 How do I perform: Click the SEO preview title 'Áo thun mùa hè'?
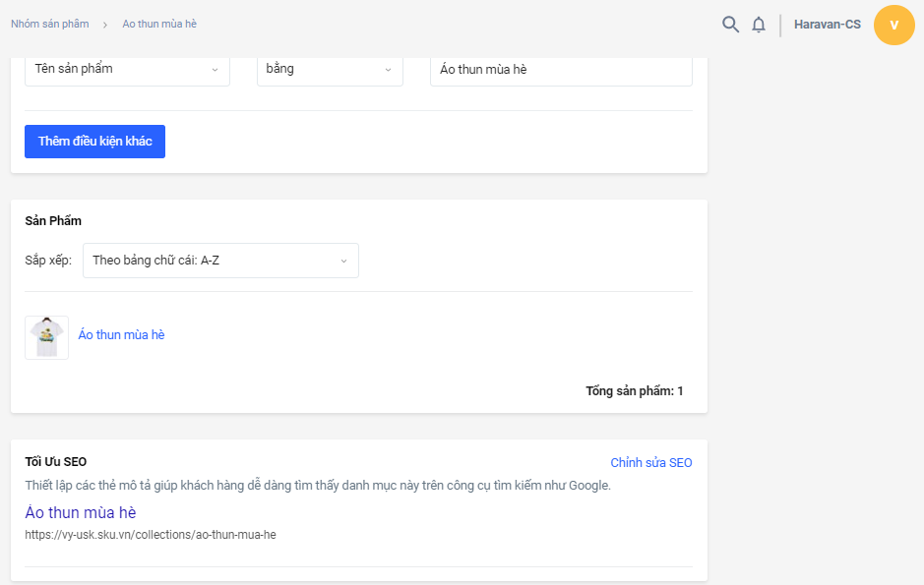tap(81, 512)
